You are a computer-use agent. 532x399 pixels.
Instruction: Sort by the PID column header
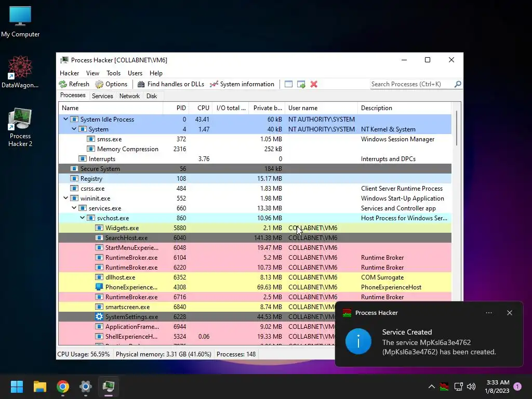click(x=176, y=108)
